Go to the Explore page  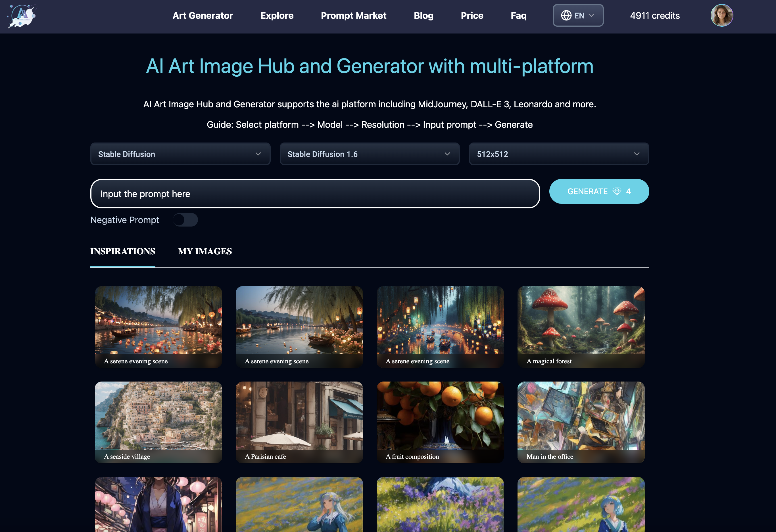[x=277, y=16]
